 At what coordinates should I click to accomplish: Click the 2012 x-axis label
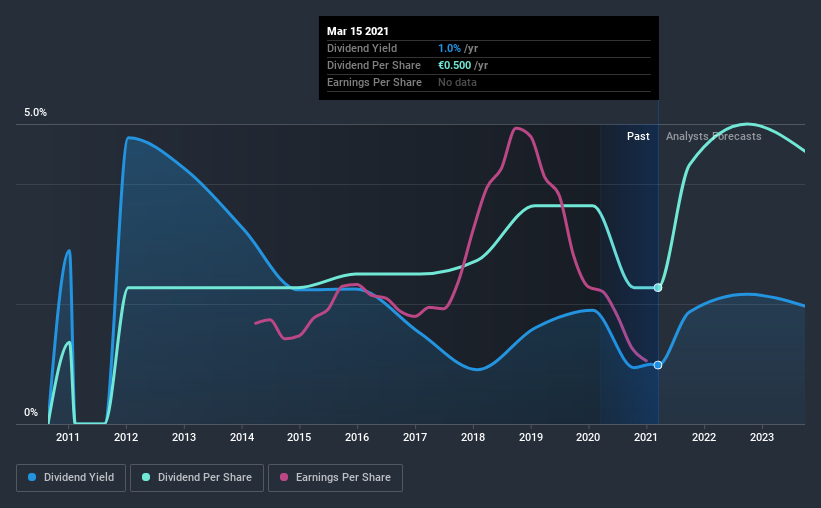tap(126, 437)
